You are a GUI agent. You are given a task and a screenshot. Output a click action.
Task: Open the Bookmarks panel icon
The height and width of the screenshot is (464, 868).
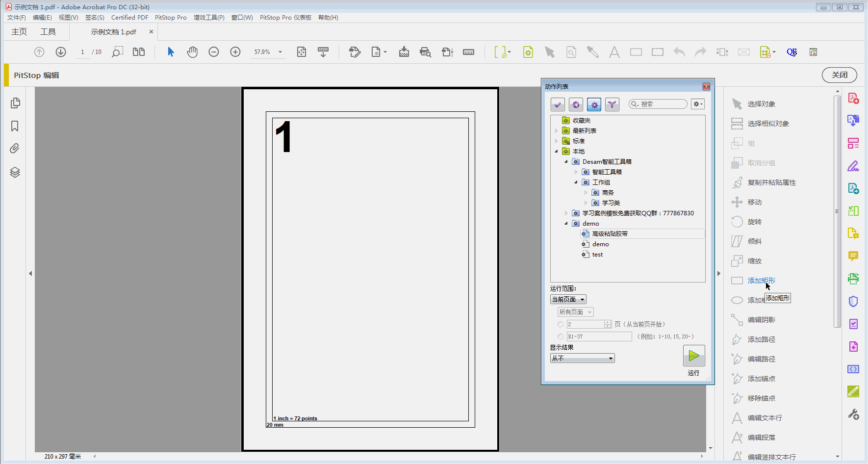click(15, 127)
